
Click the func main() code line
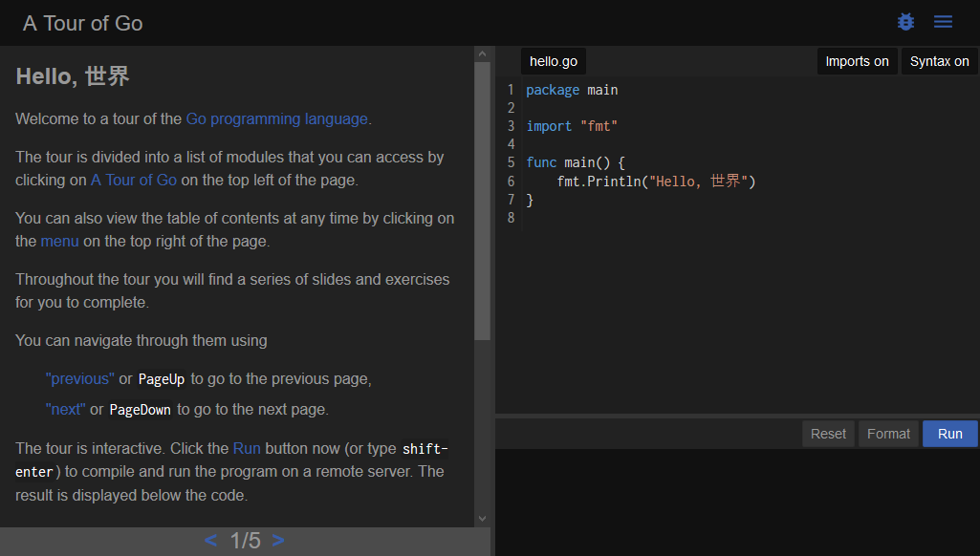(576, 162)
